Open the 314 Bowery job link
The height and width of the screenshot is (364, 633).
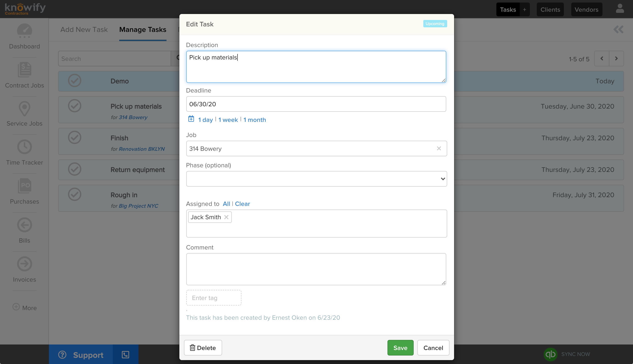133,117
